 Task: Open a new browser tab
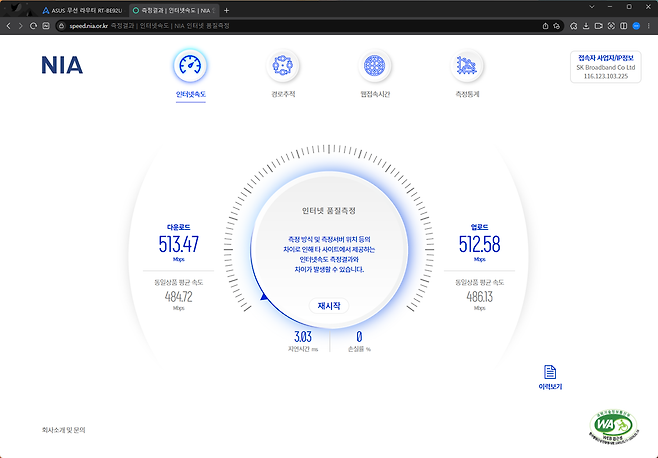click(x=226, y=9)
